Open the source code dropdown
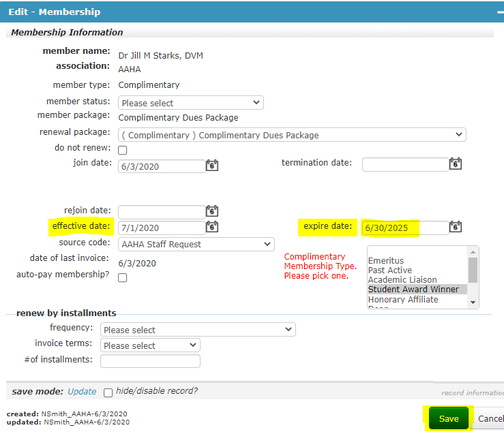The width and height of the screenshot is (504, 434). point(196,244)
